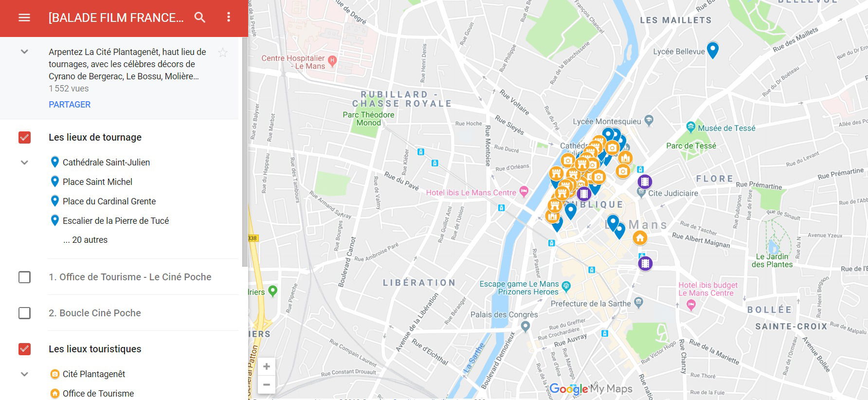The width and height of the screenshot is (868, 400).
Task: Disable Les lieux touristiques layer checkbox
Action: pos(24,349)
